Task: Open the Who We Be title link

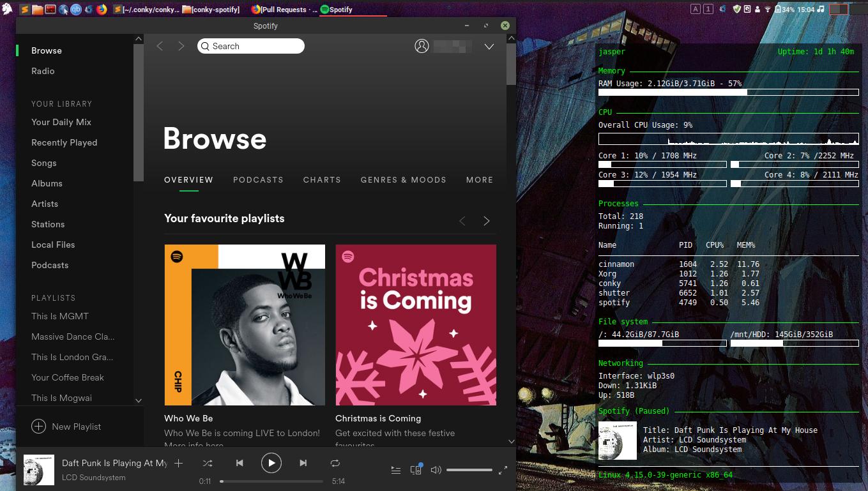Action: (x=188, y=418)
